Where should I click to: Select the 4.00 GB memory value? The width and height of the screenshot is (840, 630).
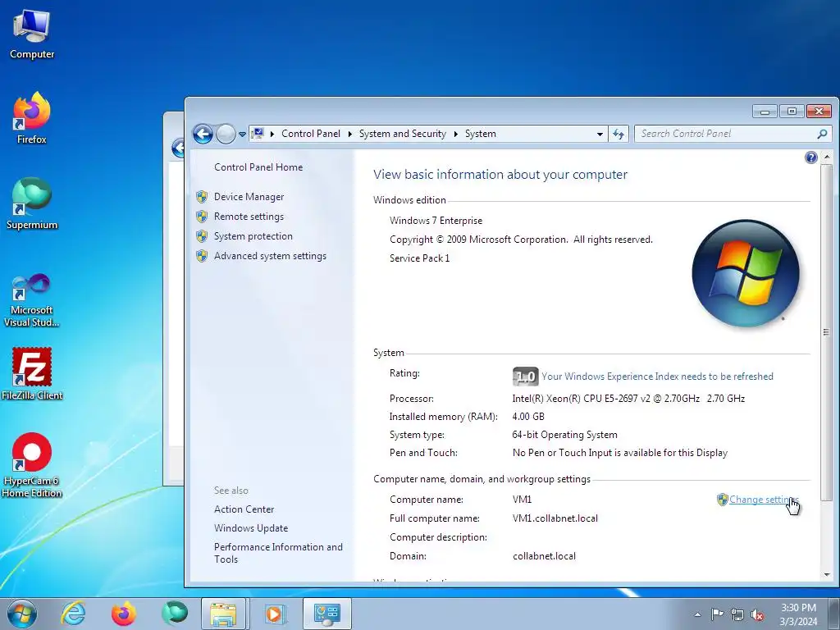pos(528,417)
